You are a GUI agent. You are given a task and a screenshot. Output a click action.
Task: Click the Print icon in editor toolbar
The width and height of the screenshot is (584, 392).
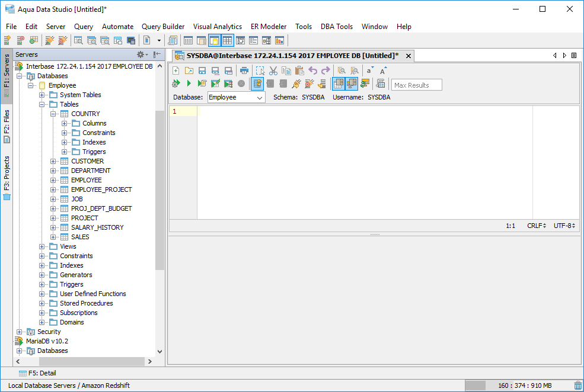click(x=244, y=70)
